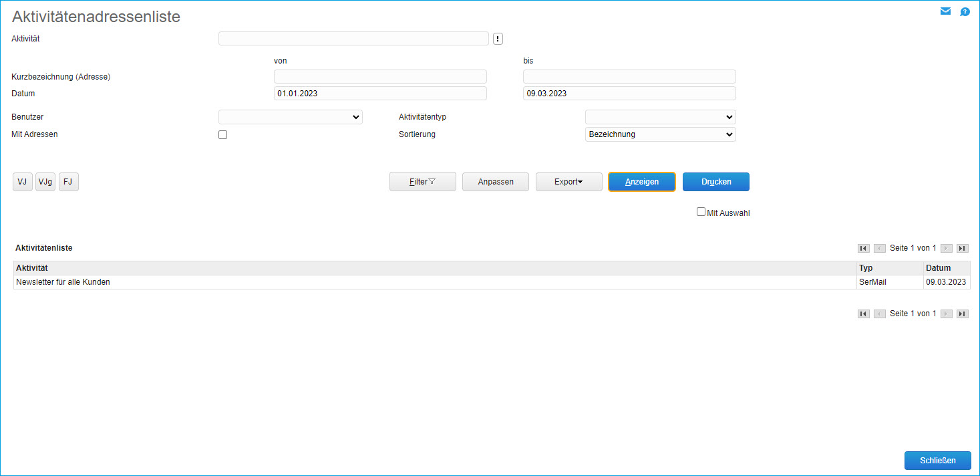Click the Schließen button
The height and width of the screenshot is (476, 980).
pos(937,461)
